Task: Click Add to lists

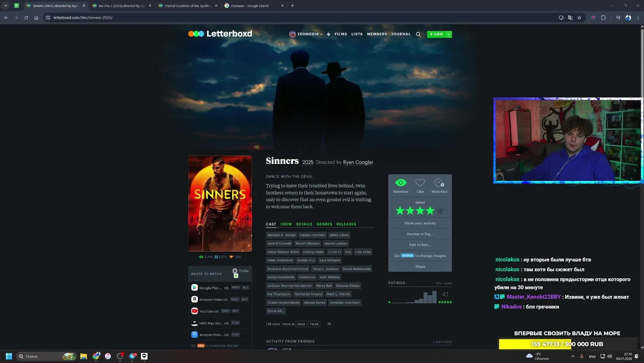Action: pyautogui.click(x=420, y=245)
